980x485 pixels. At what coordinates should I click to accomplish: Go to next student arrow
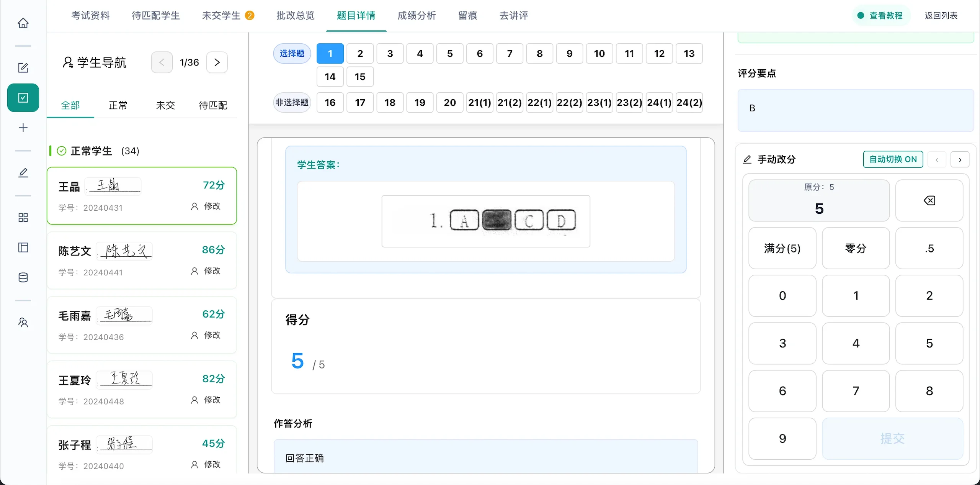click(217, 62)
